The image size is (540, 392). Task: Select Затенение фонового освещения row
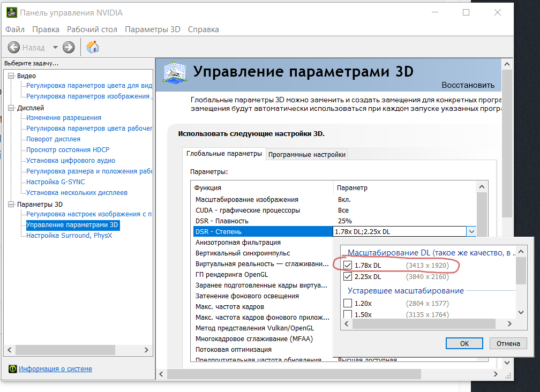point(262,296)
